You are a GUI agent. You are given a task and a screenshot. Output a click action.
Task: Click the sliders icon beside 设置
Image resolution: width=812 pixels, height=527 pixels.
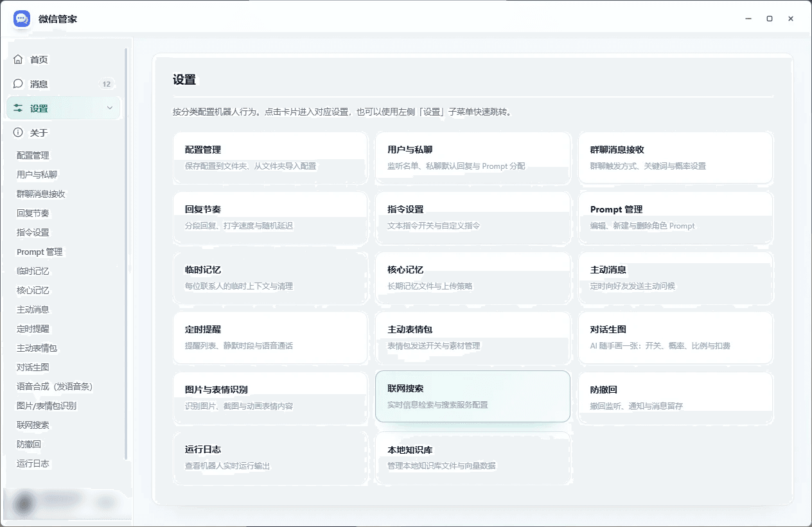pyautogui.click(x=18, y=108)
